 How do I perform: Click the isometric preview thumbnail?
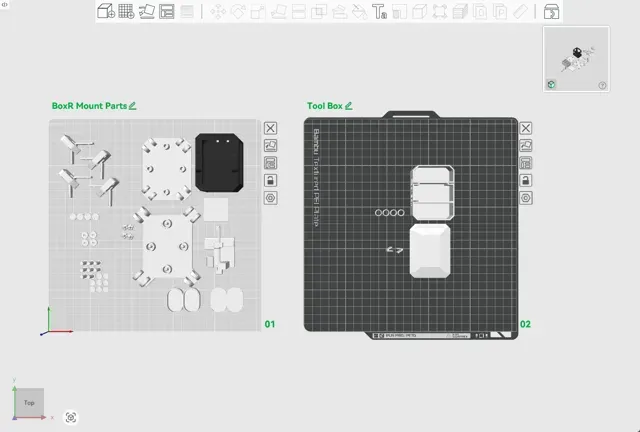pos(576,59)
